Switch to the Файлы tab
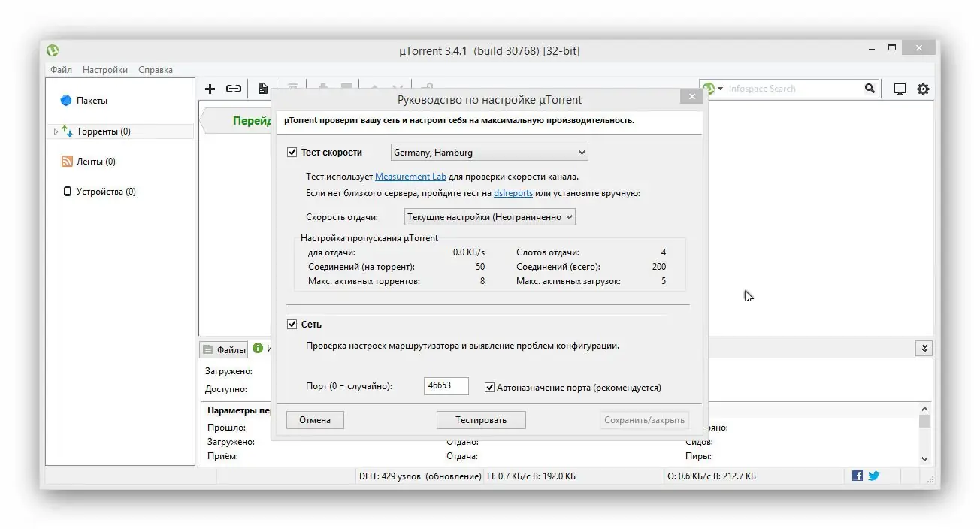This screenshot has height=529, width=980. [224, 349]
